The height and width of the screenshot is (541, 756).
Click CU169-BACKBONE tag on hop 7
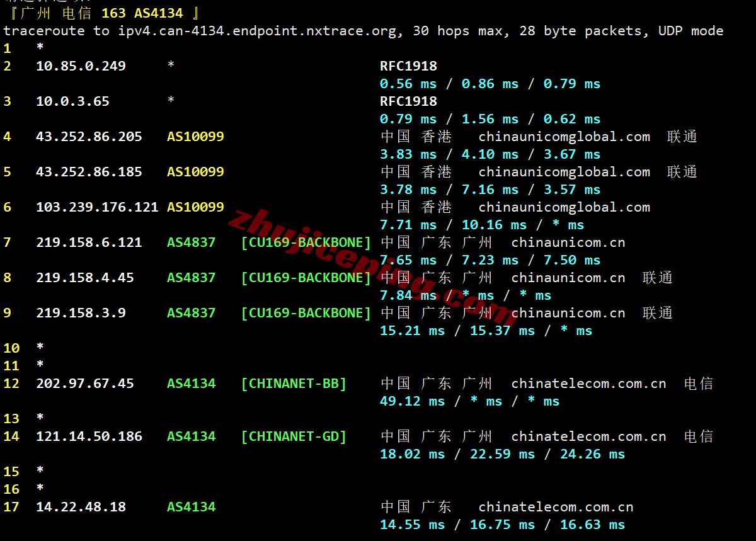(306, 242)
